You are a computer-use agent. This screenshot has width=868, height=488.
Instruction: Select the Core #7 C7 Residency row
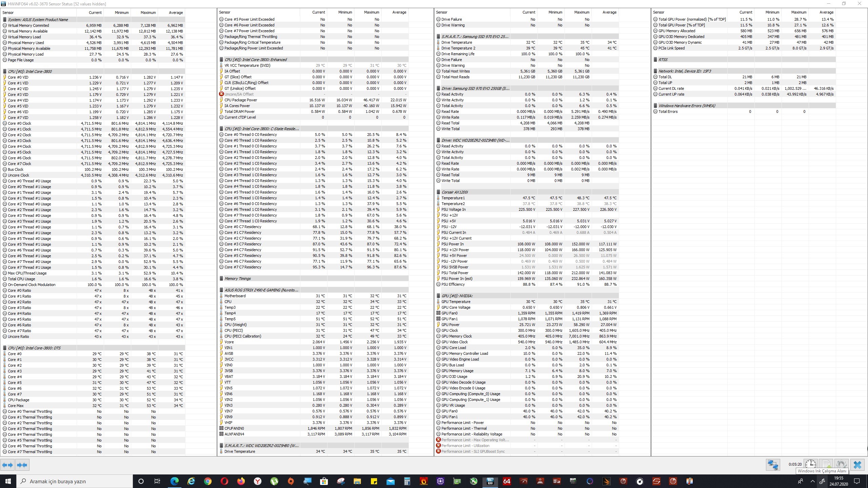[x=314, y=267]
